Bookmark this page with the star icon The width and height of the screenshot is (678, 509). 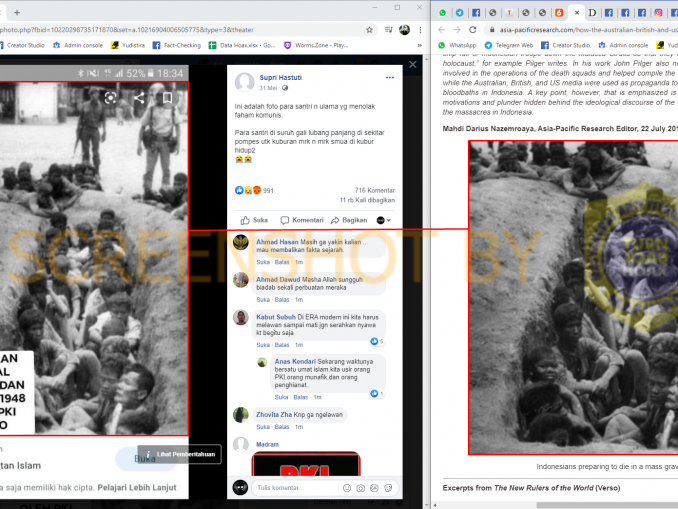(x=369, y=30)
